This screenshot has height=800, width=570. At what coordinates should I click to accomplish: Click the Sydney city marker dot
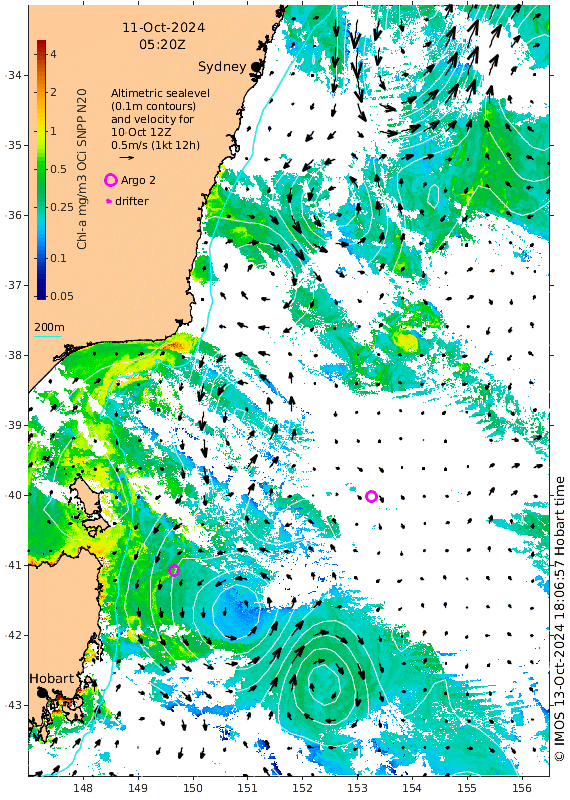(255, 66)
